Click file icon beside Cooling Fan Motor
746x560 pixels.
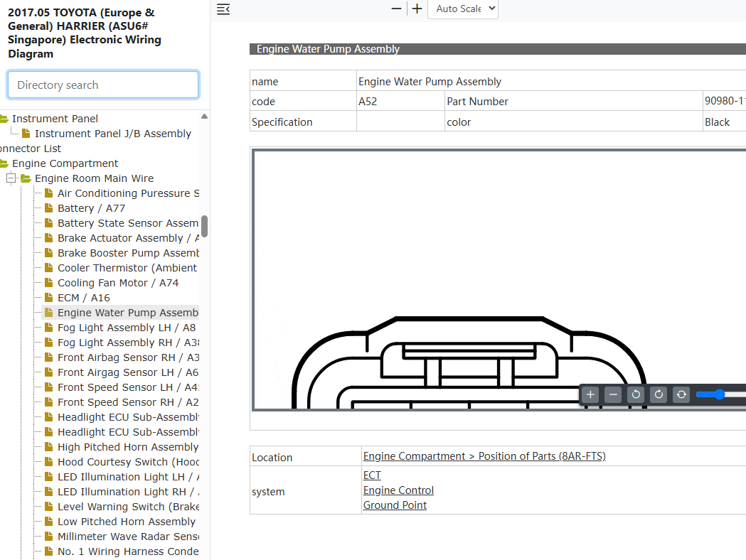tap(48, 282)
